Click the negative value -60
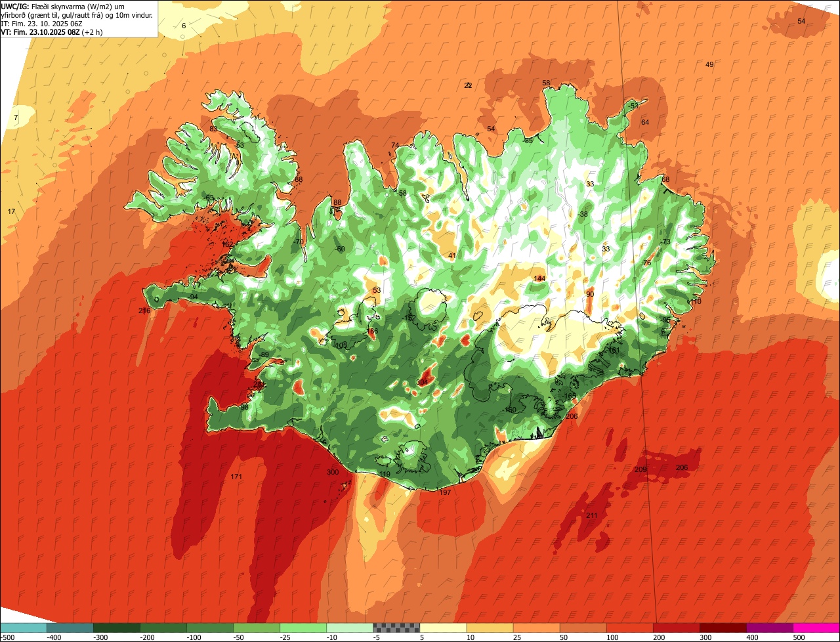The image size is (840, 642). (x=339, y=249)
